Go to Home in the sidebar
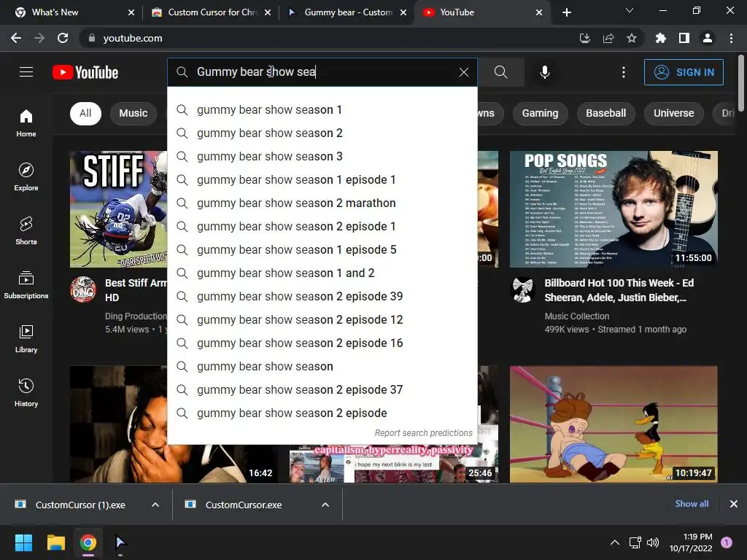Screen dimensions: 747x560 pyautogui.click(x=26, y=122)
